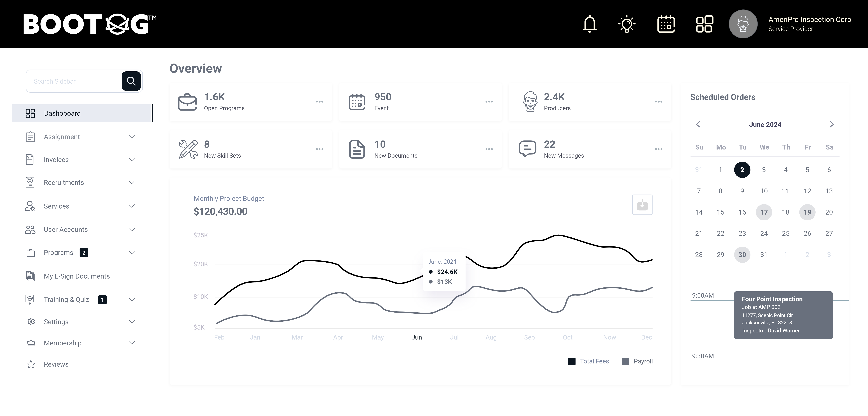The height and width of the screenshot is (416, 868).
Task: Open options menu for Event card
Action: 489,102
